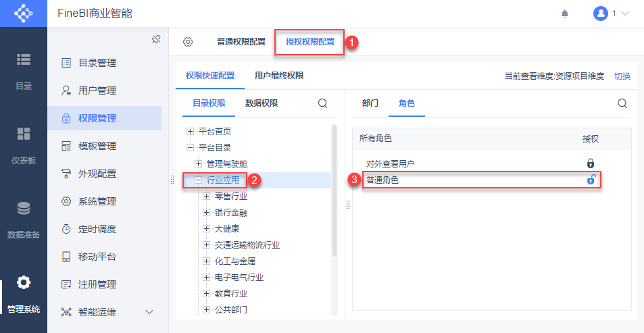Switch to the 普通权限配置 tab
Viewport: 644px width, 333px height.
[241, 41]
